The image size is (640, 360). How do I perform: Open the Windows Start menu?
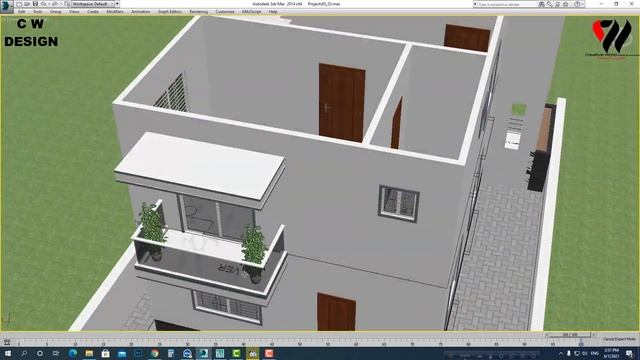pyautogui.click(x=8, y=353)
